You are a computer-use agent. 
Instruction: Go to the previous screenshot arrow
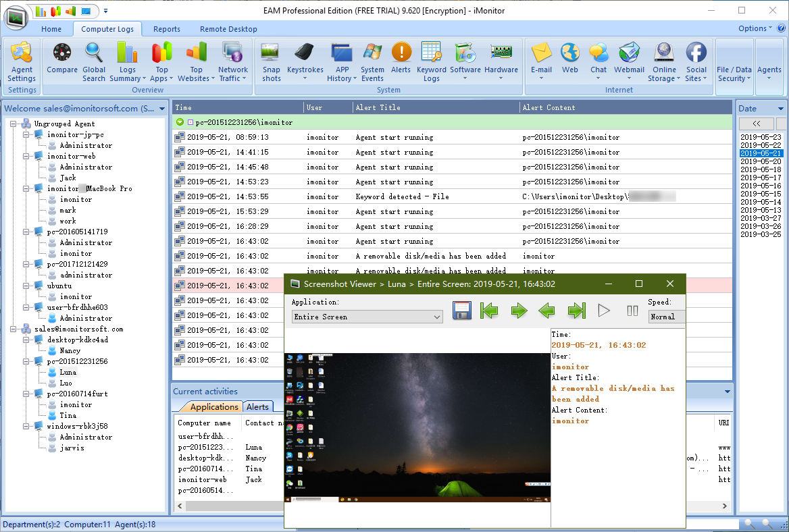546,311
